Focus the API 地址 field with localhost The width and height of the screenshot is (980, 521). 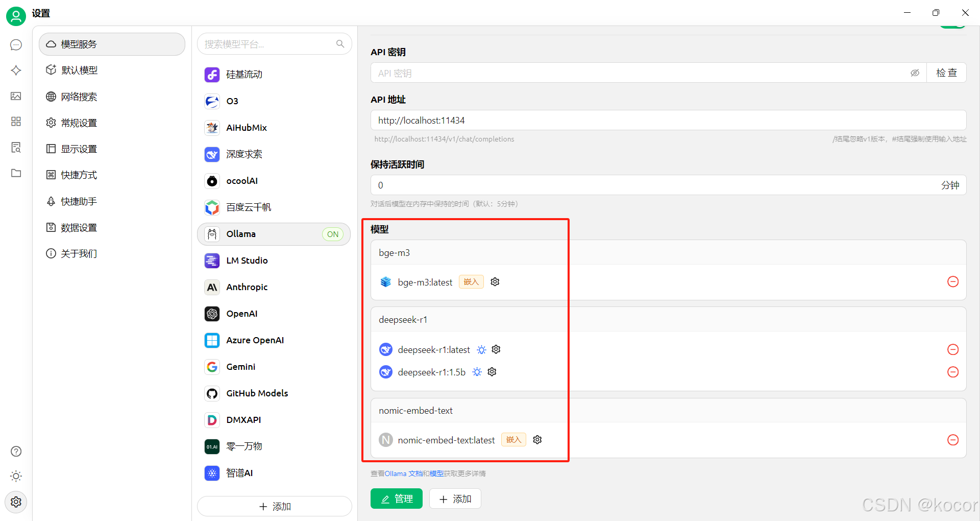point(668,120)
